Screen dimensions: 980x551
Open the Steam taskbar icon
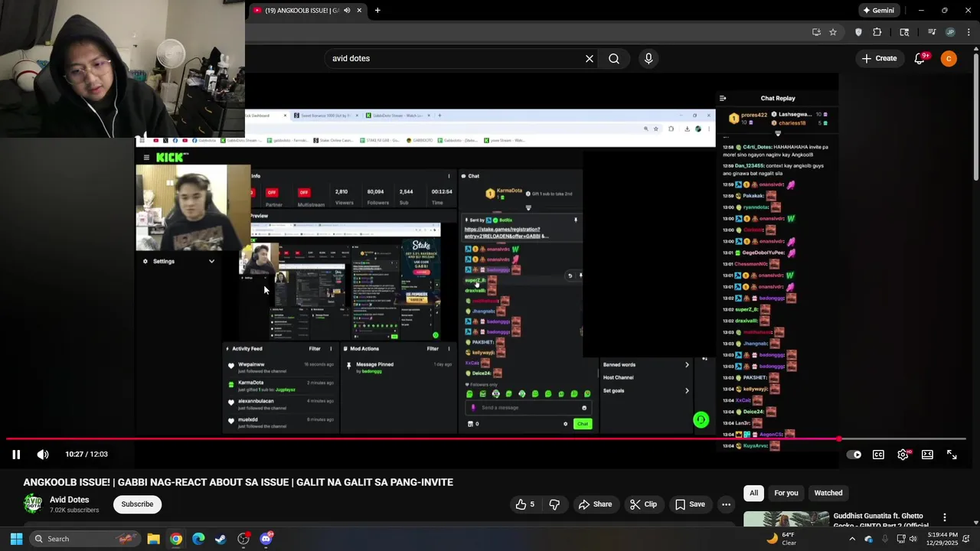pyautogui.click(x=220, y=539)
